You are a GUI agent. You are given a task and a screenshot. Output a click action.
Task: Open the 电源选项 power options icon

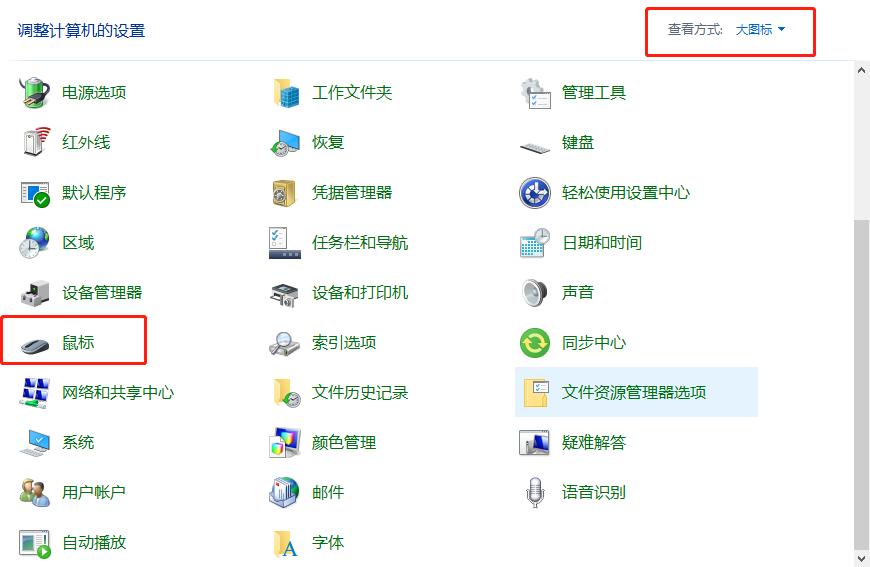tap(35, 93)
